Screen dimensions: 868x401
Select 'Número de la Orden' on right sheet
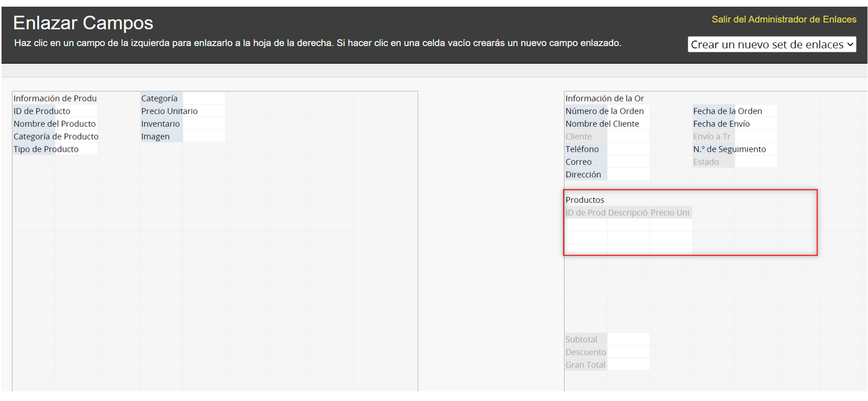[604, 111]
